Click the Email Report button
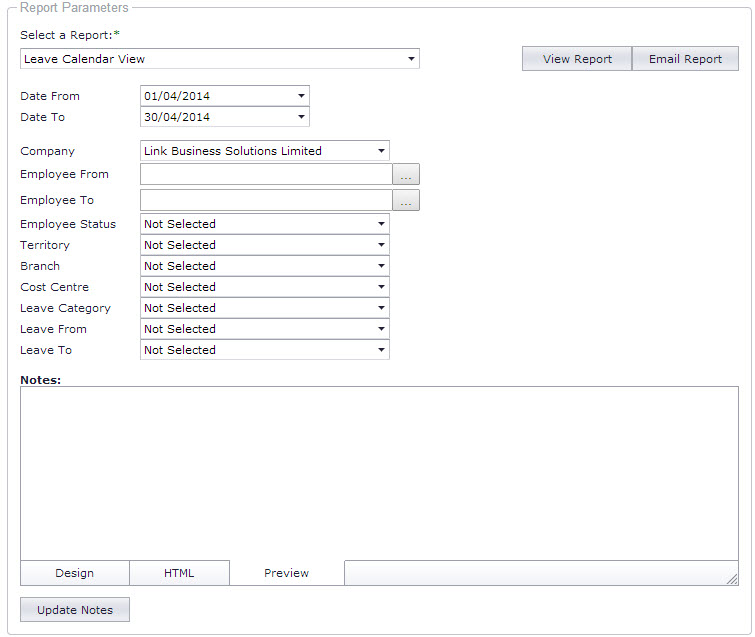 [685, 59]
